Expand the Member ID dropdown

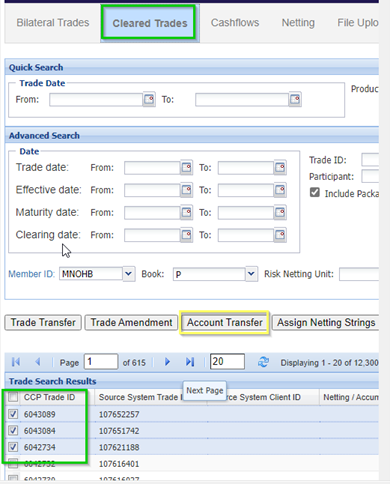tap(129, 274)
